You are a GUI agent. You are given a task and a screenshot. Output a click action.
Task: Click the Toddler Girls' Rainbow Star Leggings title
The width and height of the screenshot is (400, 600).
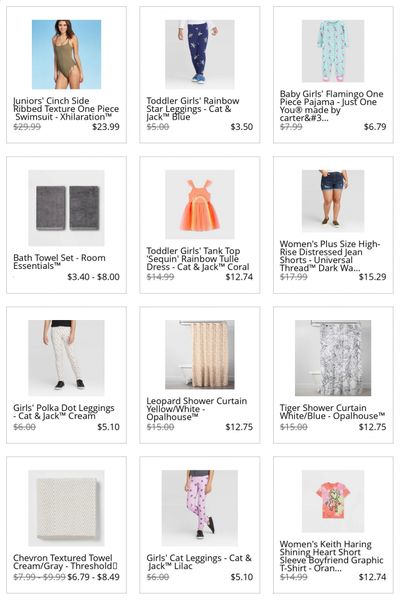[x=193, y=109]
